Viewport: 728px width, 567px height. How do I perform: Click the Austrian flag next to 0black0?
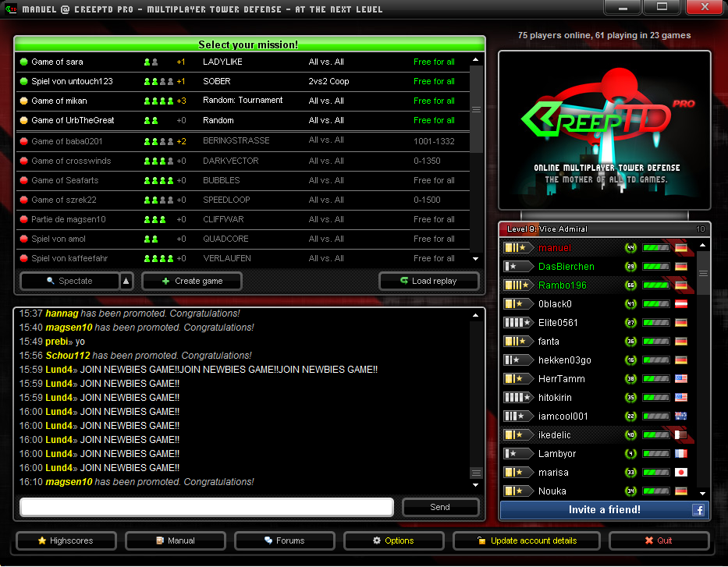681,304
